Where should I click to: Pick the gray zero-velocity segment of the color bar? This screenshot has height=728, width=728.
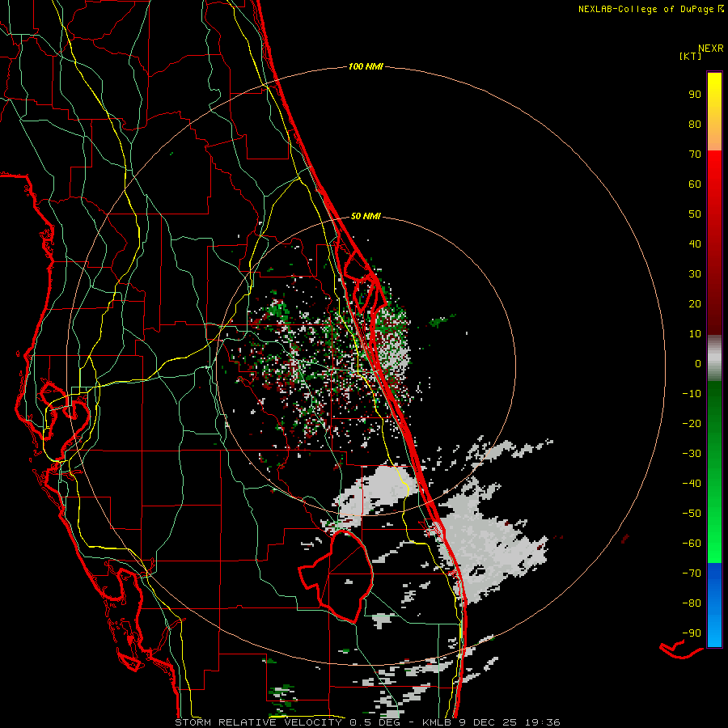coord(714,358)
